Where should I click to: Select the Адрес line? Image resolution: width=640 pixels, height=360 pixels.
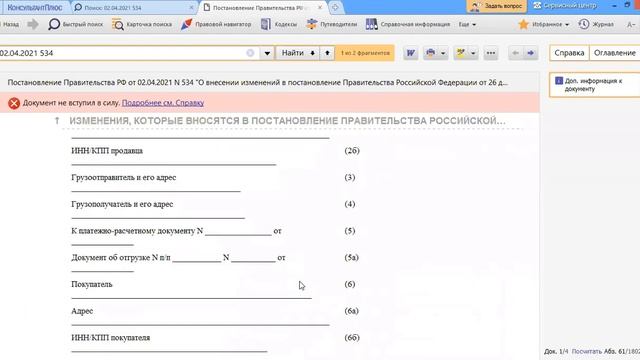point(82,311)
